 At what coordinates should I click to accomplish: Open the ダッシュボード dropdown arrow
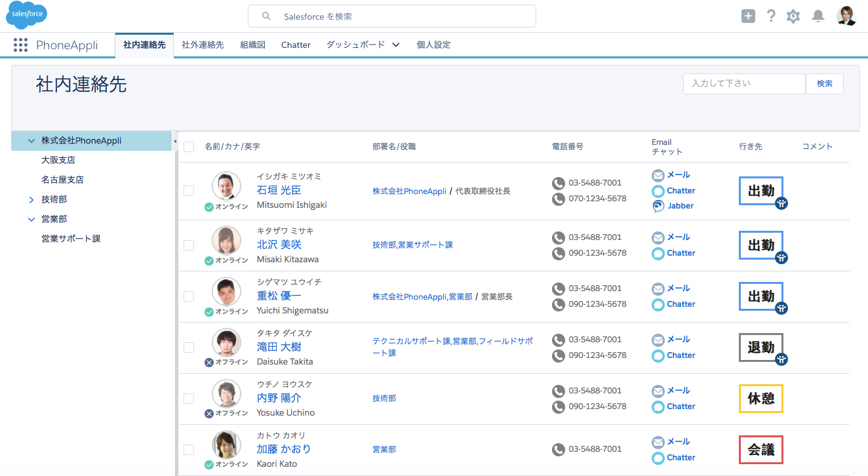[396, 45]
